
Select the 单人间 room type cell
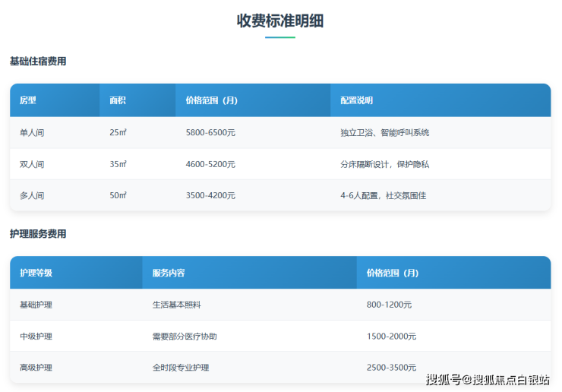tap(32, 132)
